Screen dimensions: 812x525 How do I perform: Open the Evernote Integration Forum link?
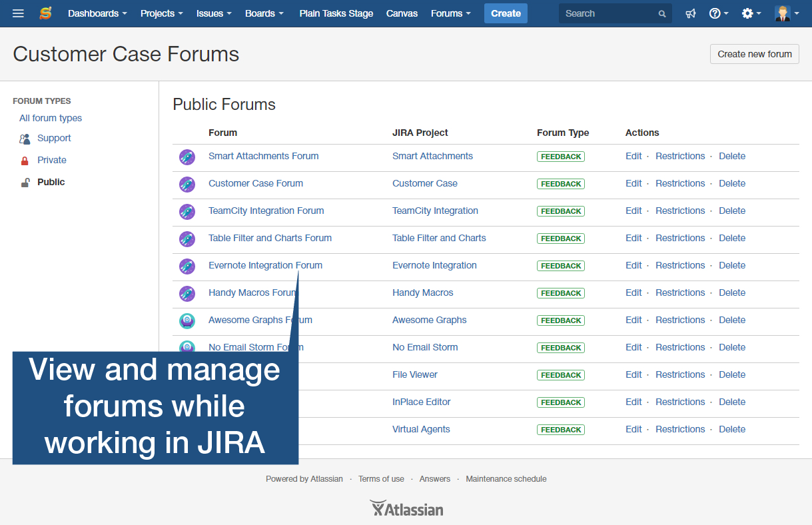265,265
